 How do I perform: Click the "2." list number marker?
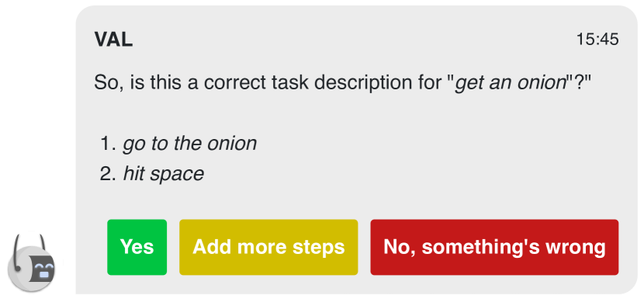(x=109, y=174)
